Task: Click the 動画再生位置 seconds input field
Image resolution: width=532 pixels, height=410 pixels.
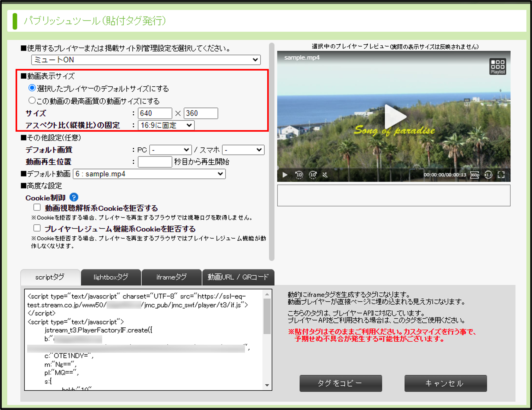Action: click(x=155, y=162)
